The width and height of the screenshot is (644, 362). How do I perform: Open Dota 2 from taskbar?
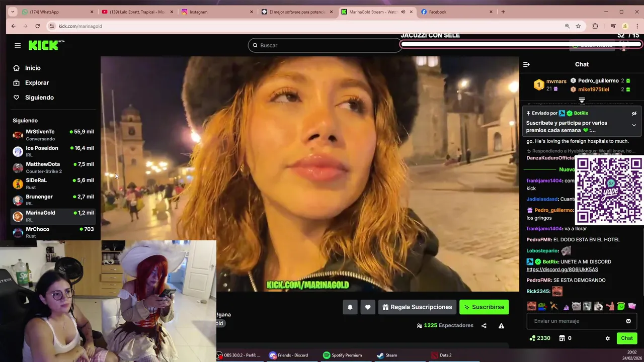click(x=441, y=355)
